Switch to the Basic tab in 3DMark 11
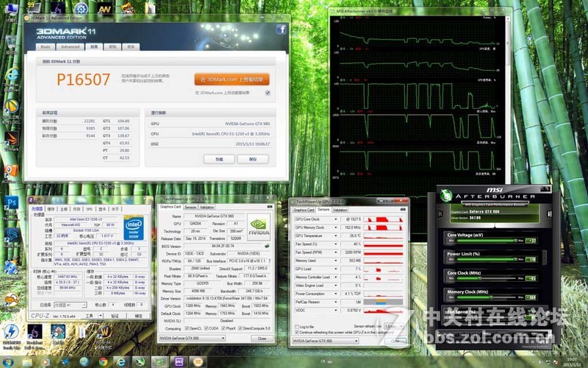The width and height of the screenshot is (588, 368). tap(46, 47)
